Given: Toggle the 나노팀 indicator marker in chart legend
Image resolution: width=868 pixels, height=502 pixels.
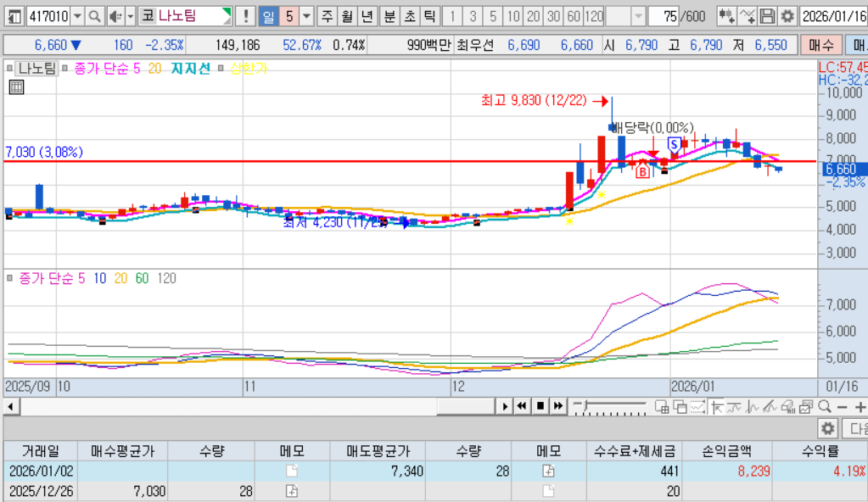Looking at the screenshot, I should tap(9, 68).
